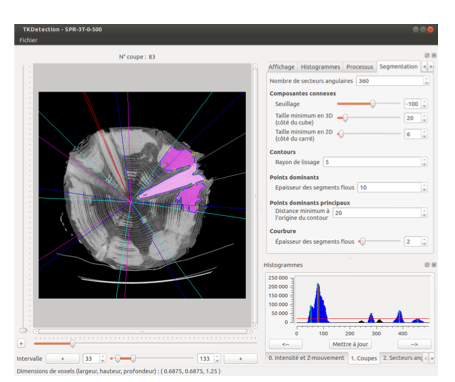Screen dimensions: 455x382
Task: Click the button left of slice slider
Action: point(21,343)
